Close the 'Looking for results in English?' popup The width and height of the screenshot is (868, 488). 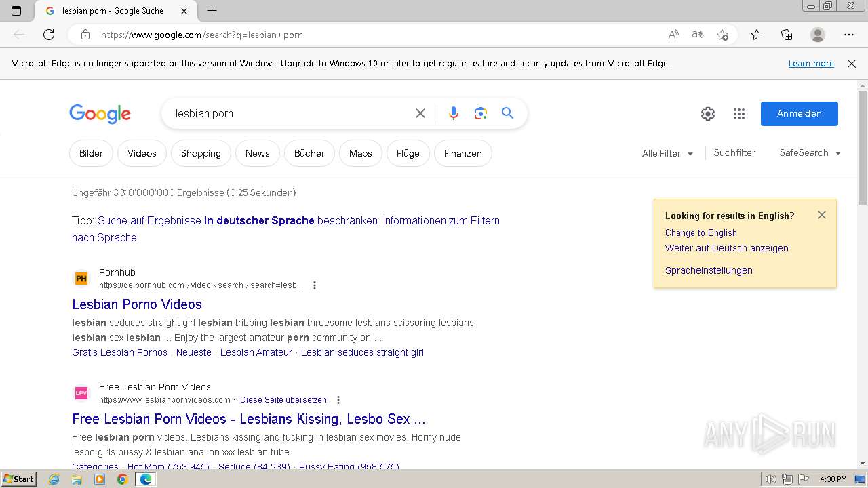[822, 215]
